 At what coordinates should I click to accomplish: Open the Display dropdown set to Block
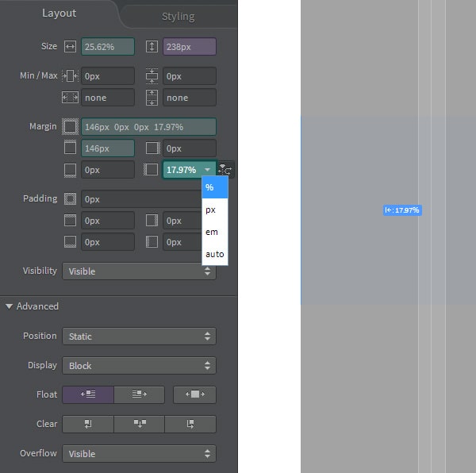coord(139,366)
